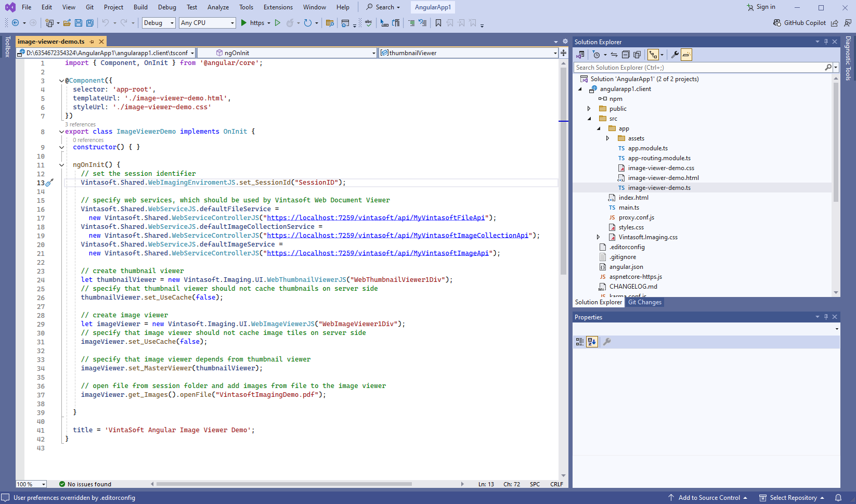
Task: Click the Save All toolbar icon
Action: pos(89,23)
